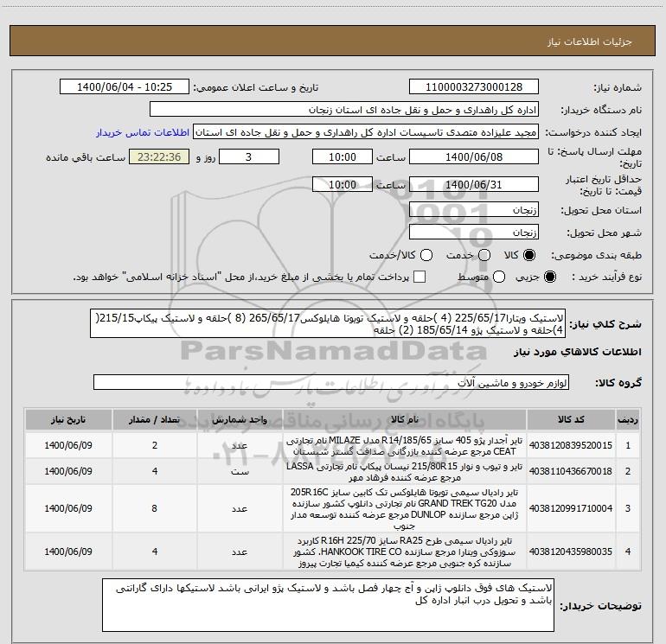
Task: Click the جزئیات اطلاعات نیاز page header
Action: tap(590, 41)
